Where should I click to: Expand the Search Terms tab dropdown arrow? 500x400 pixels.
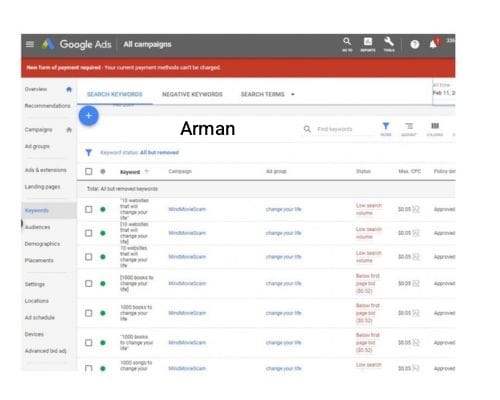point(293,94)
